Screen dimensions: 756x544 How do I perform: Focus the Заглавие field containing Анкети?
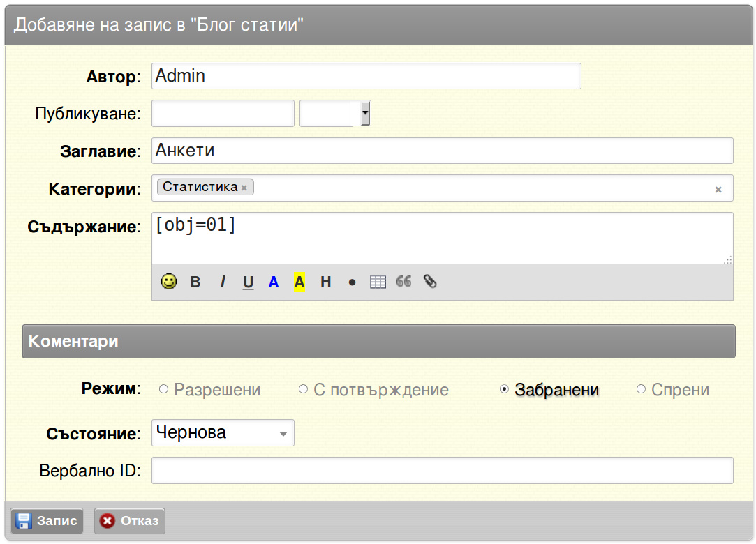442,151
